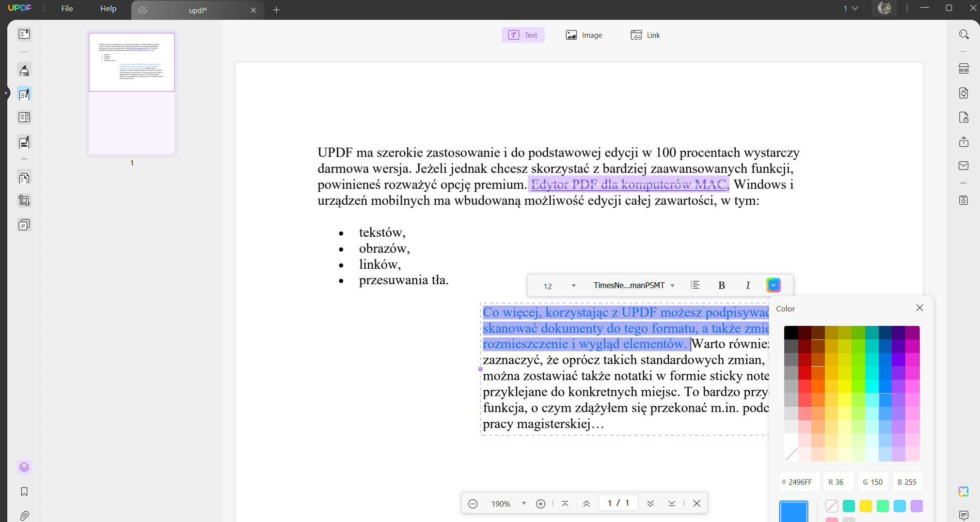
Task: Jump to the last page
Action: tap(672, 504)
